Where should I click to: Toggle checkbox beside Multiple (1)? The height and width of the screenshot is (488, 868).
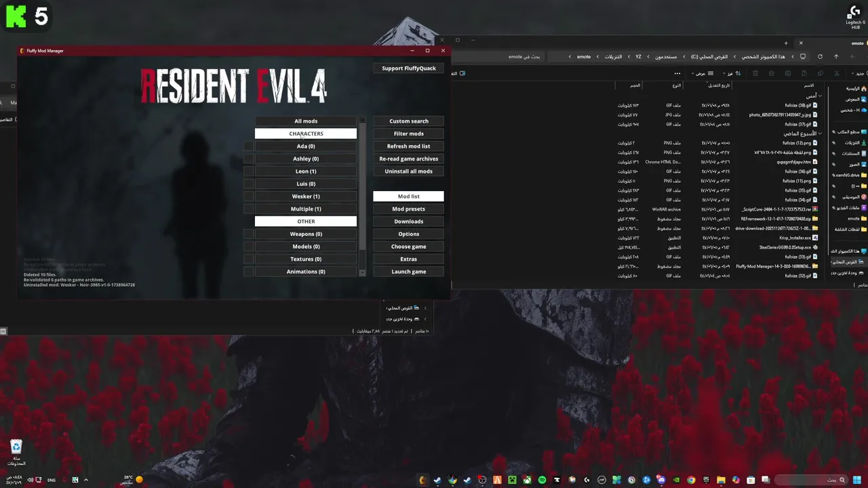[x=248, y=209]
